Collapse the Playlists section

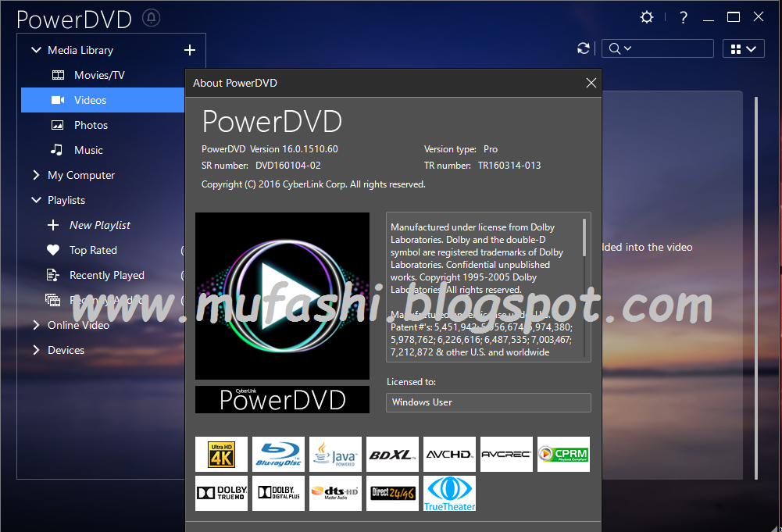point(37,200)
